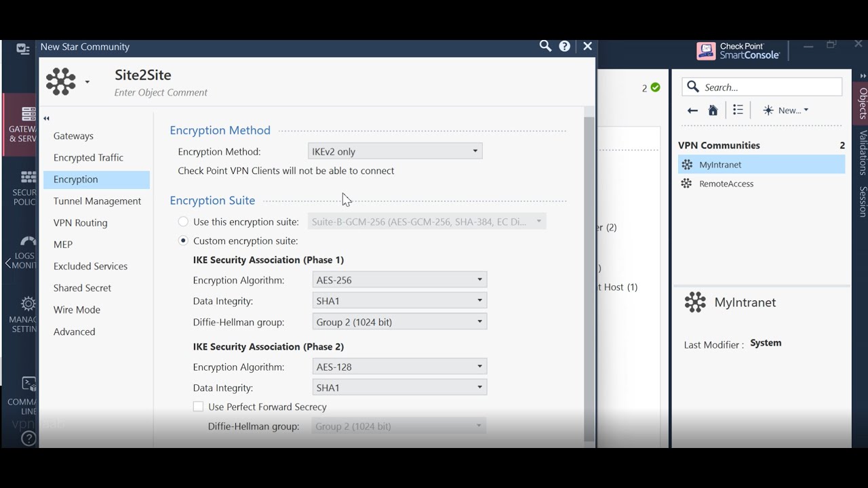Open the New... menu in Objects panel
The width and height of the screenshot is (868, 488).
(786, 110)
